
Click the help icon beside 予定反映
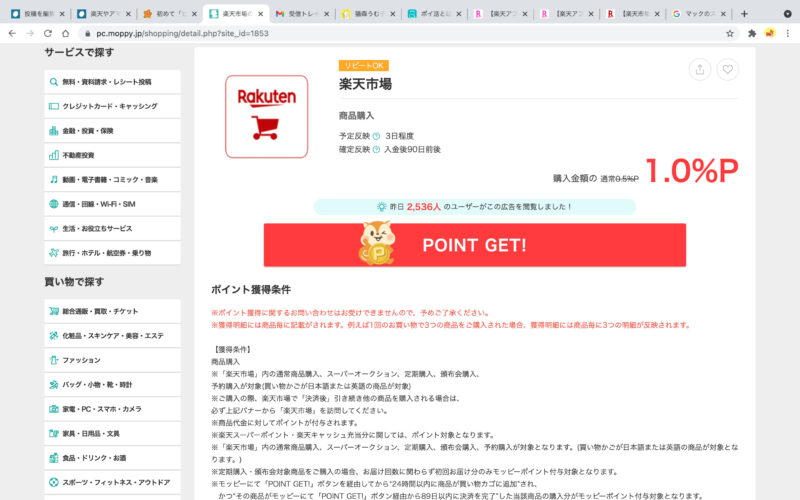377,136
